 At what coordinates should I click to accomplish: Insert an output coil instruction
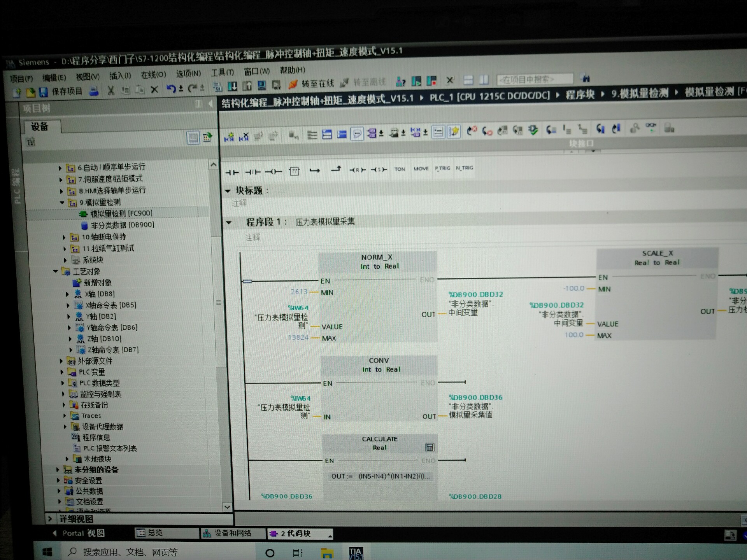pyautogui.click(x=273, y=171)
